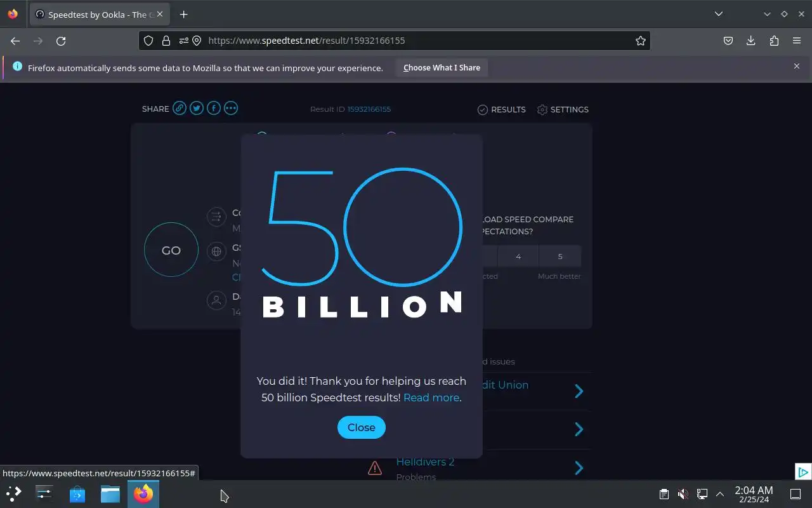Image resolution: width=812 pixels, height=508 pixels.
Task: Go back in Firefox
Action: coord(15,41)
